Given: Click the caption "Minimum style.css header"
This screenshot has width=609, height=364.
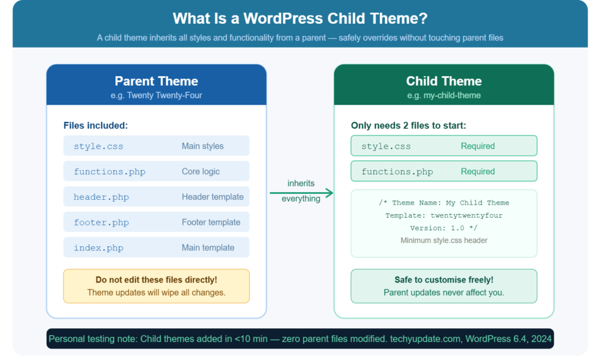Looking at the screenshot, I should pyautogui.click(x=444, y=240).
